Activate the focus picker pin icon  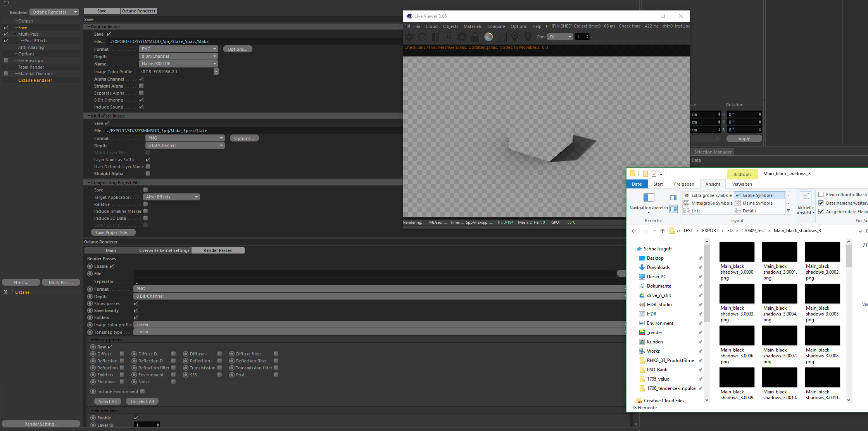[x=515, y=37]
